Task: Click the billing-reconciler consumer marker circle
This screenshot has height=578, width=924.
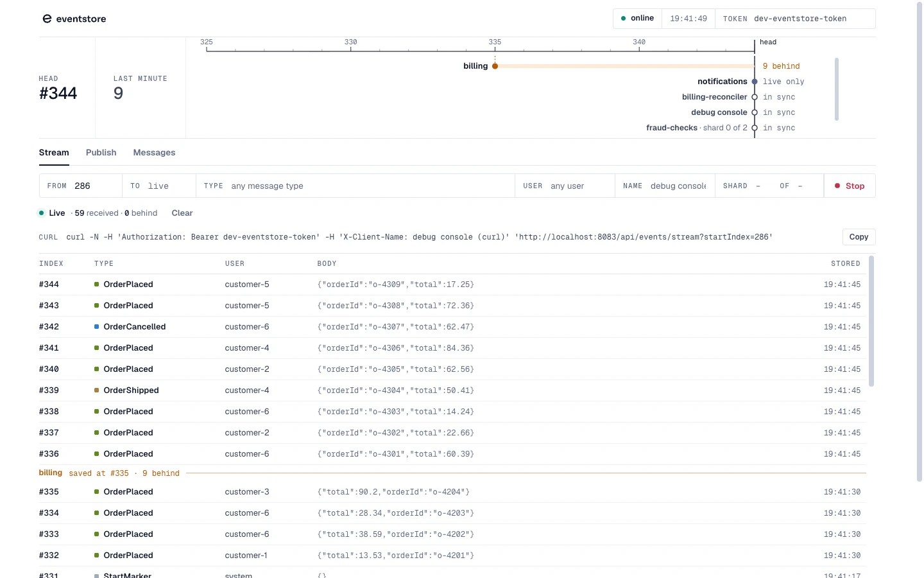Action: tap(755, 97)
